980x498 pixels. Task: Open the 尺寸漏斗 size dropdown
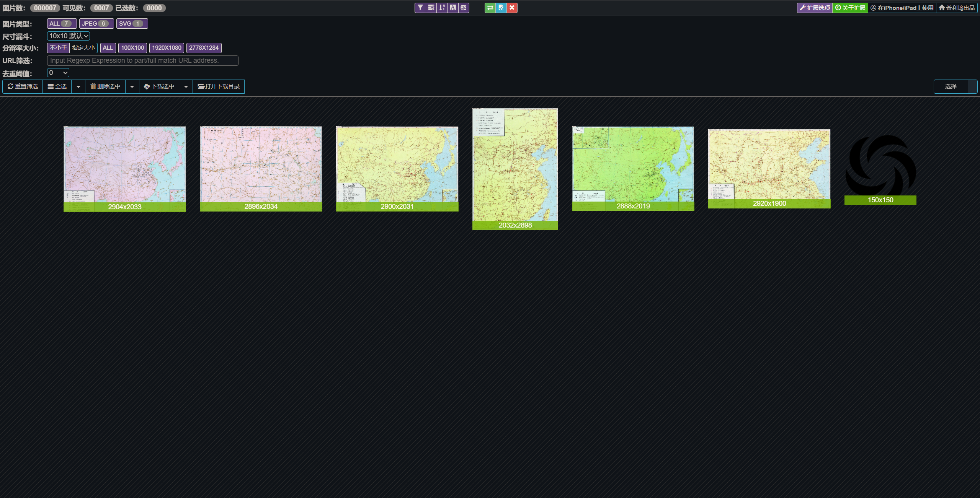pos(69,36)
